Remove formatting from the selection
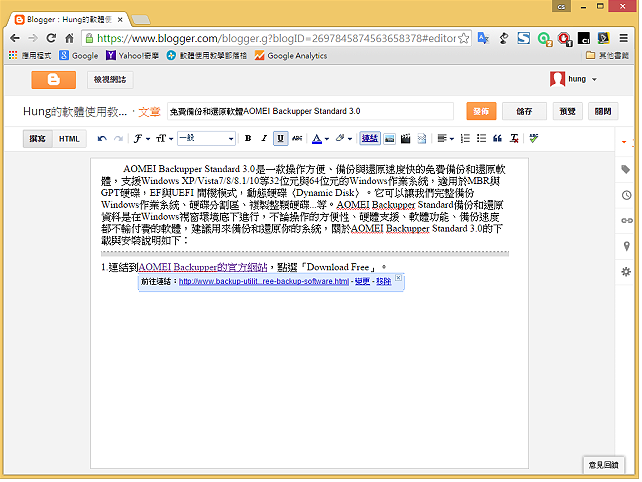 (514, 138)
